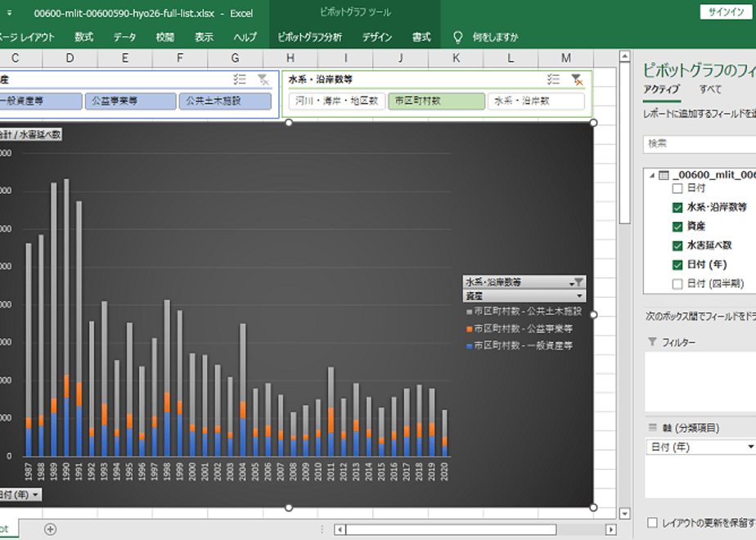756x540 pixels.
Task: Open the ページ レイアウト ribbon tab
Action: [x=27, y=37]
